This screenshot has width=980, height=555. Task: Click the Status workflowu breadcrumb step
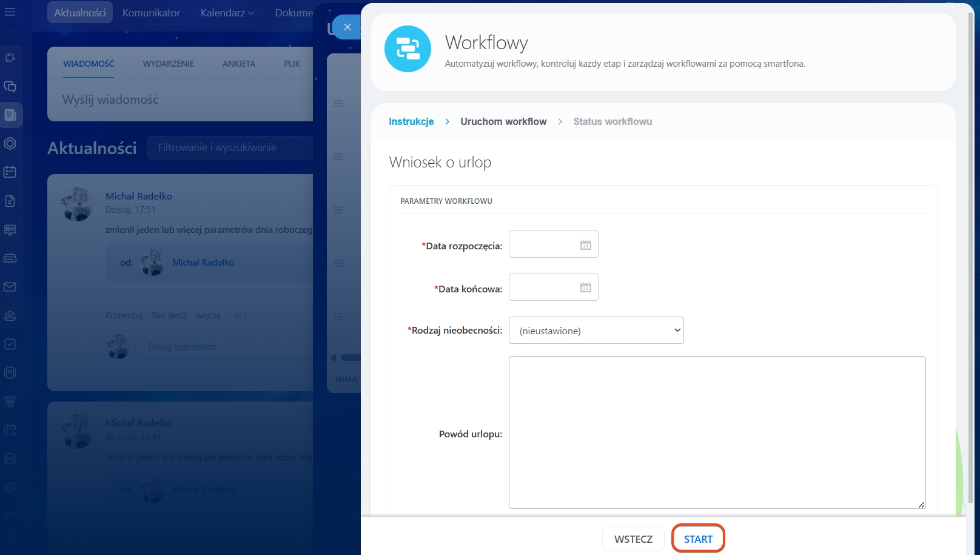click(612, 121)
